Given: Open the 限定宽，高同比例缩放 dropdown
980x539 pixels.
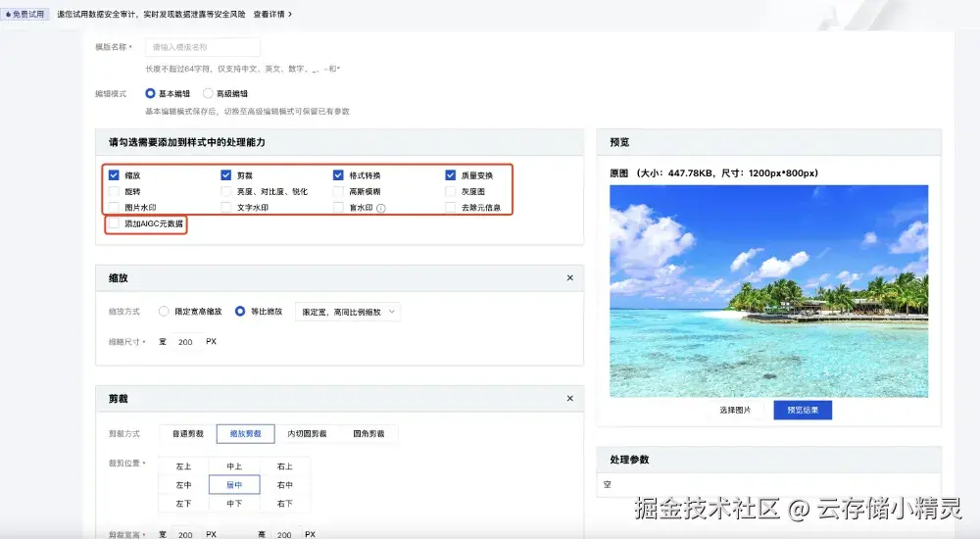Looking at the screenshot, I should pos(348,312).
